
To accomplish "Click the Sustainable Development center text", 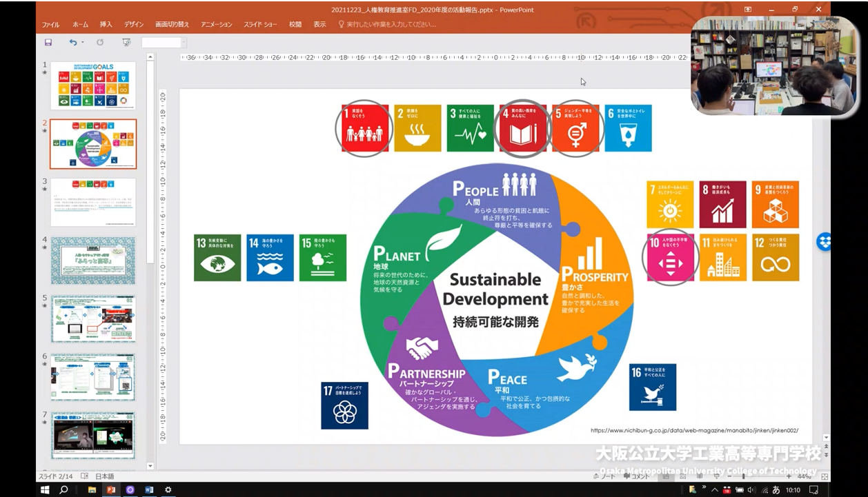I will (x=495, y=290).
